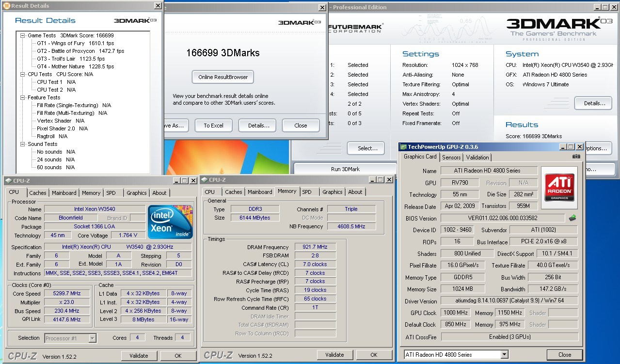620x364 pixels.
Task: Open the GPU selection dropdown in GPU-Z
Action: pyautogui.click(x=505, y=355)
